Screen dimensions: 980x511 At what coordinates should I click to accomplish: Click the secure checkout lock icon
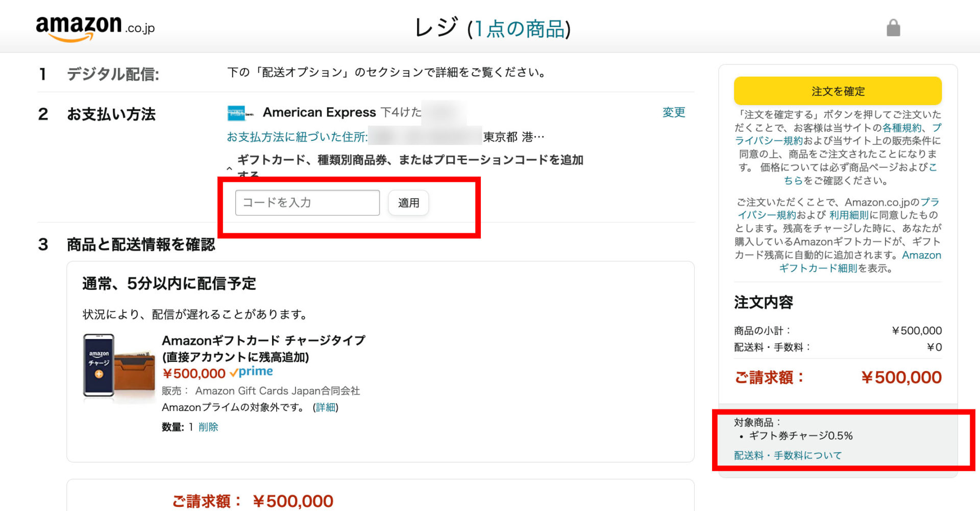click(x=893, y=28)
